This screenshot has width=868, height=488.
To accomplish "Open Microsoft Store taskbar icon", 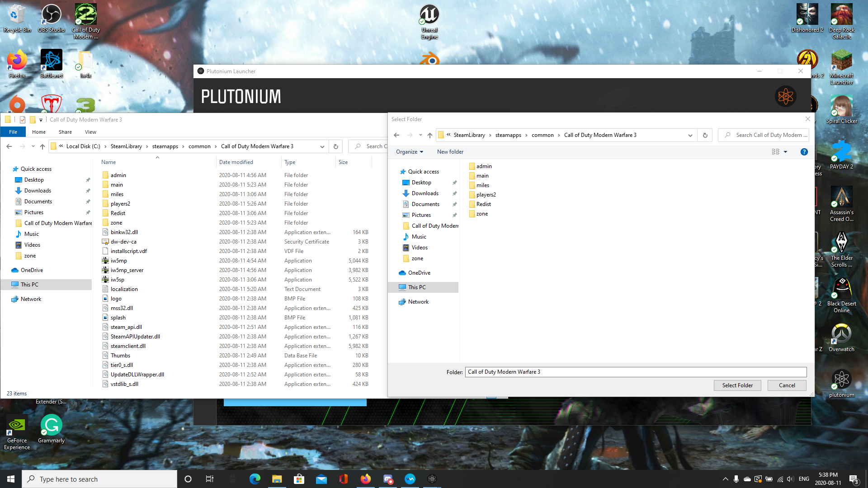I will pyautogui.click(x=299, y=479).
